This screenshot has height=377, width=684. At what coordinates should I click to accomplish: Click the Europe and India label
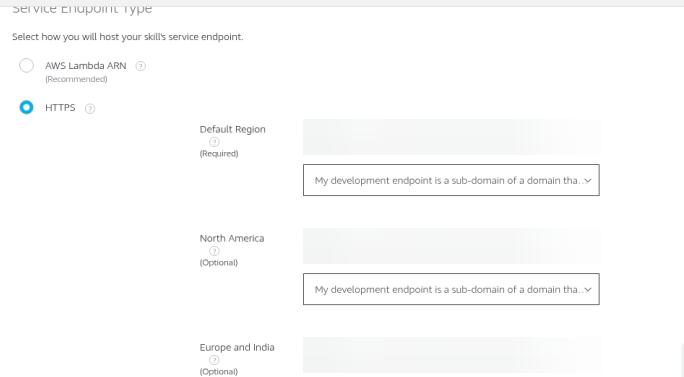click(237, 347)
